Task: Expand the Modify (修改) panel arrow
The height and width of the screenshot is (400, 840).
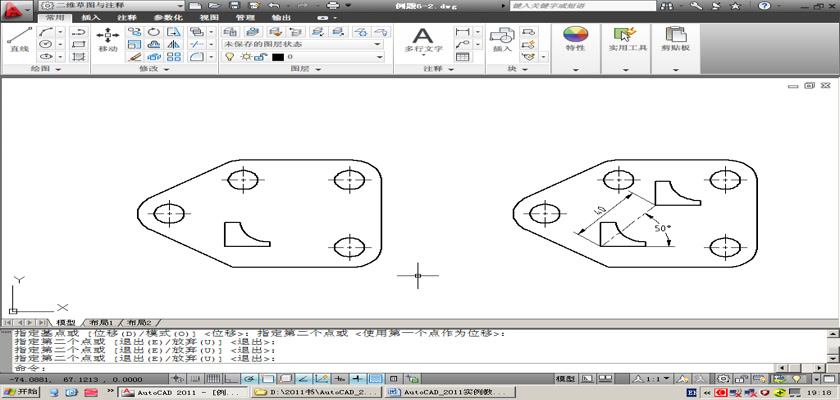Action: 167,70
